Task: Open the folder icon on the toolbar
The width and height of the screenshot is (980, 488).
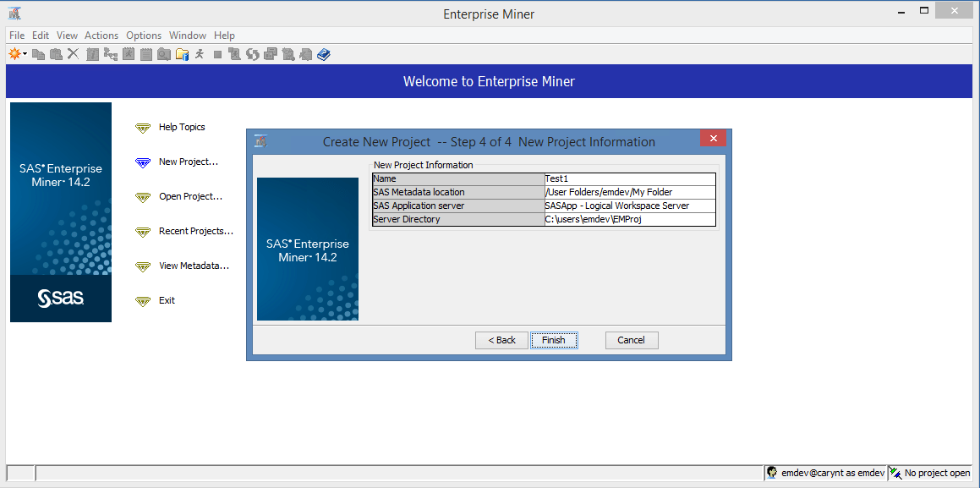Action: tap(181, 53)
